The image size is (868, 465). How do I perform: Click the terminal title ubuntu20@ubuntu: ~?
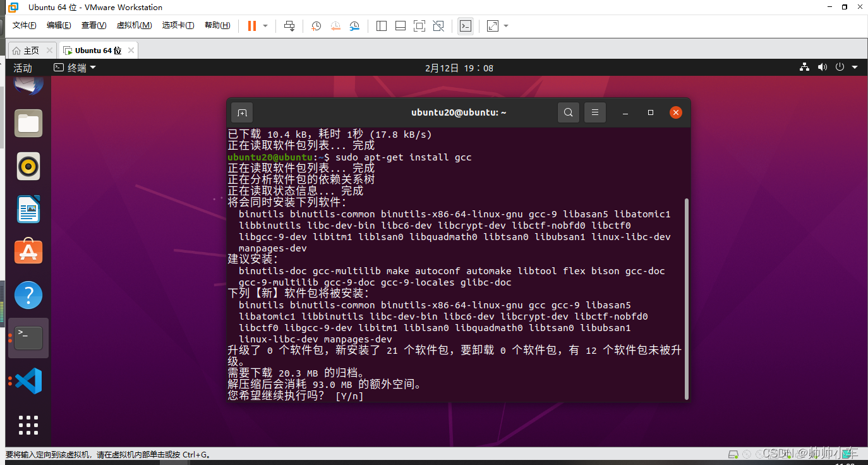(x=459, y=112)
